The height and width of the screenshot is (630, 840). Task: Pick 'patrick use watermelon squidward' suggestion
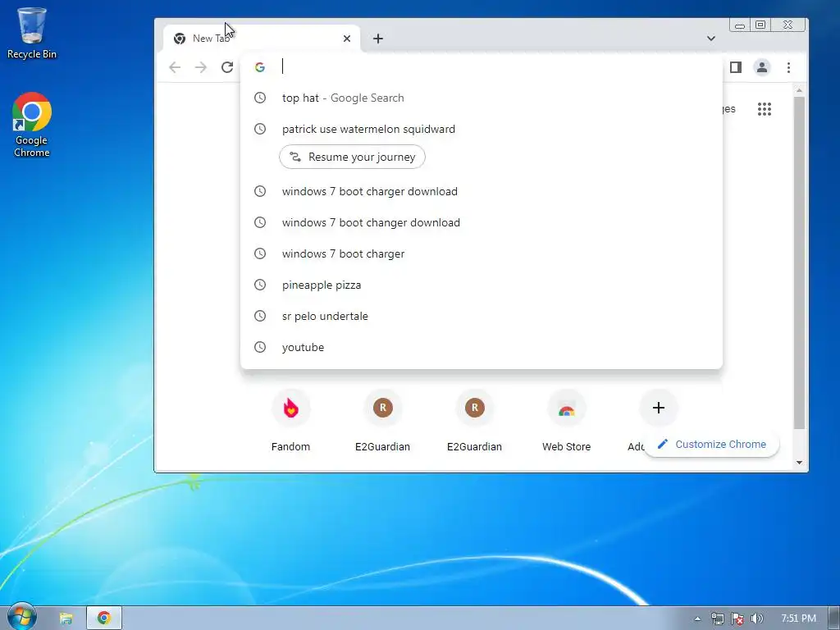click(481, 129)
